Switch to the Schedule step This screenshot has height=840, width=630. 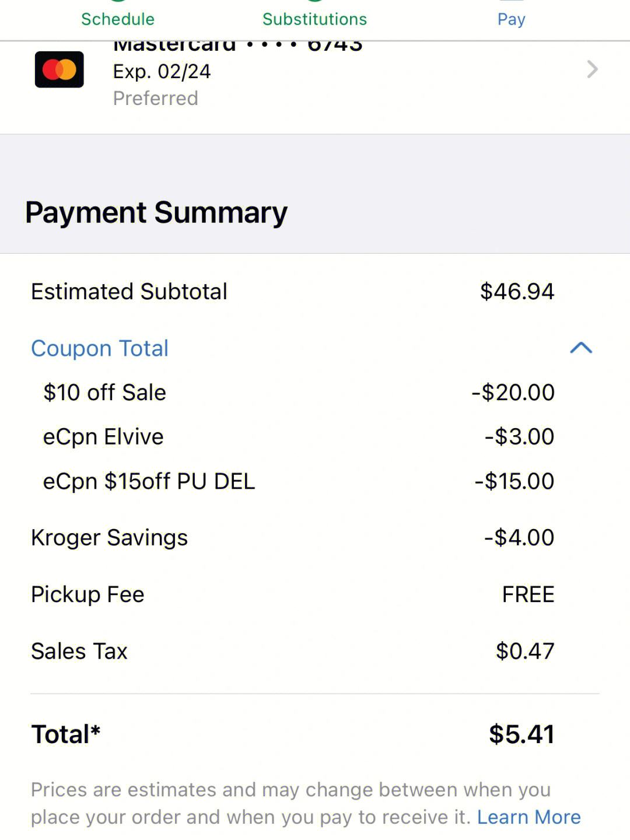(x=118, y=19)
